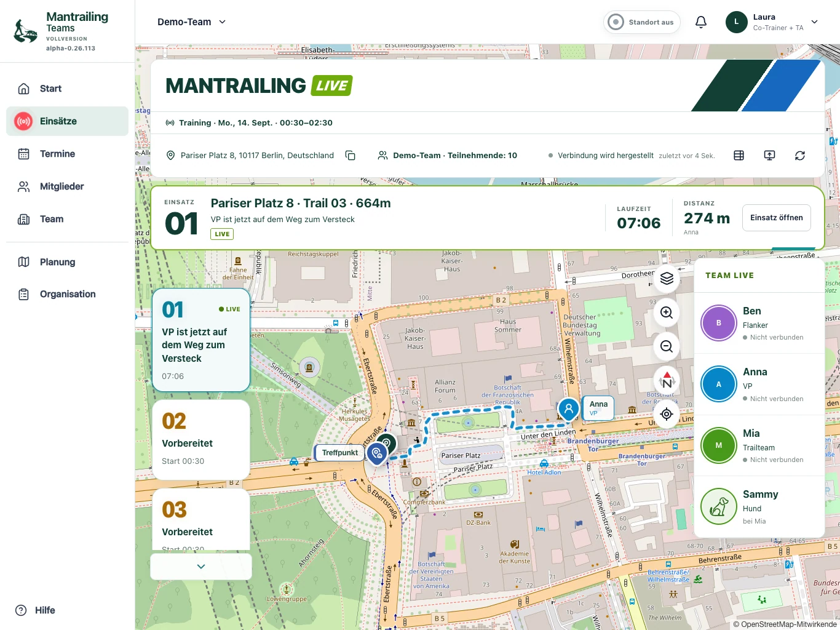This screenshot has width=840, height=630.
Task: Open Einsätze in the sidebar
Action: [x=67, y=121]
